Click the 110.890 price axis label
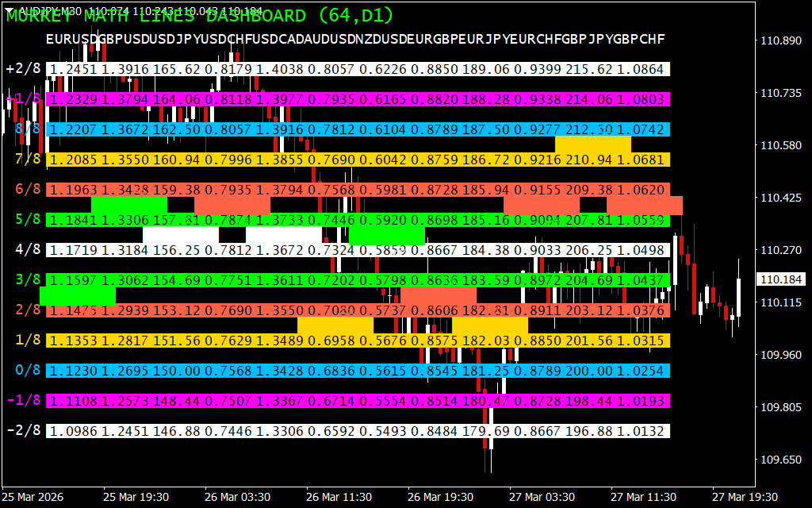Image resolution: width=812 pixels, height=508 pixels. [x=779, y=40]
